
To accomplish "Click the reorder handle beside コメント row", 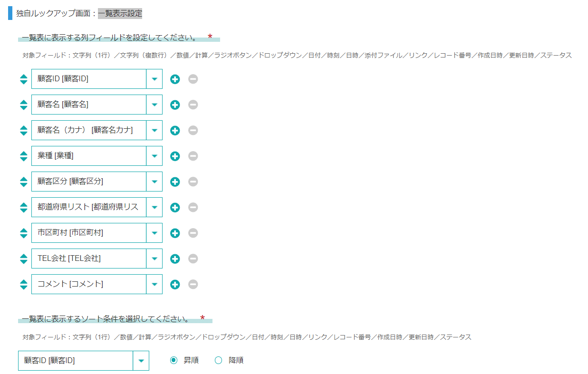I will tap(24, 284).
